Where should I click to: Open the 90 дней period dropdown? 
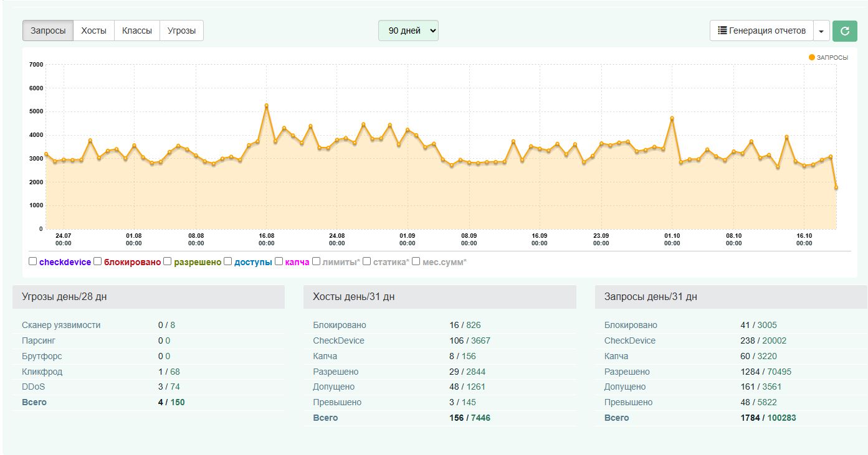point(408,30)
